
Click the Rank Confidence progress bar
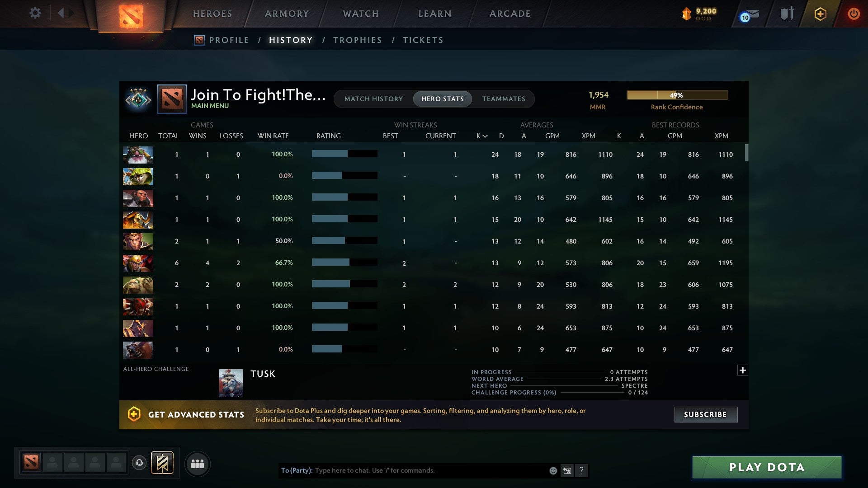677,95
